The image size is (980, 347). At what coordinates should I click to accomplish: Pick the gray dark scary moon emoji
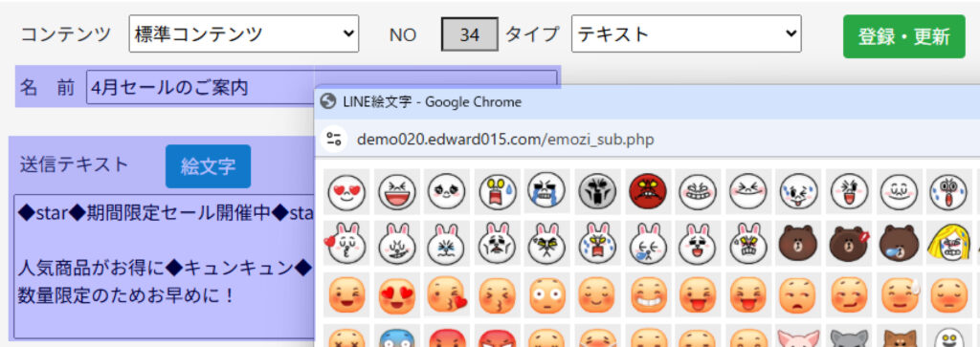[597, 191]
